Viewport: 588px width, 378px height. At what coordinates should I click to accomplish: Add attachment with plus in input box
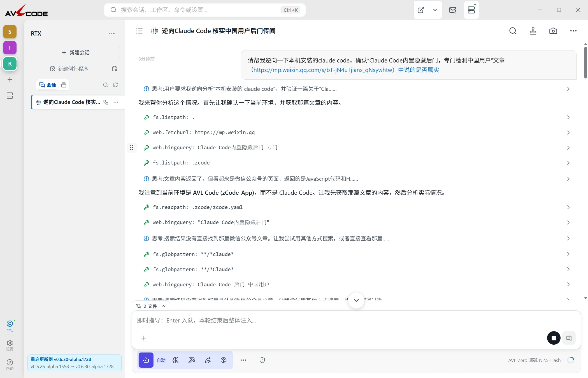pyautogui.click(x=144, y=338)
